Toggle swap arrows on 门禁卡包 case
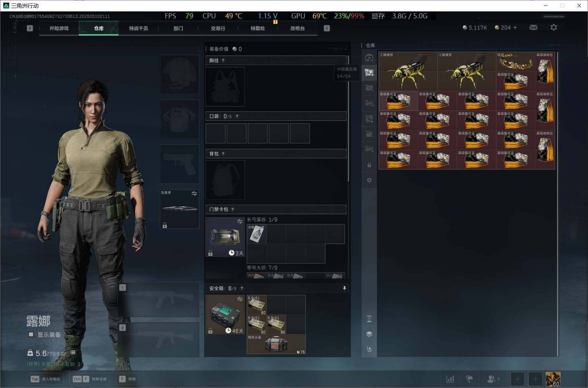The image size is (588, 388). 240,221
